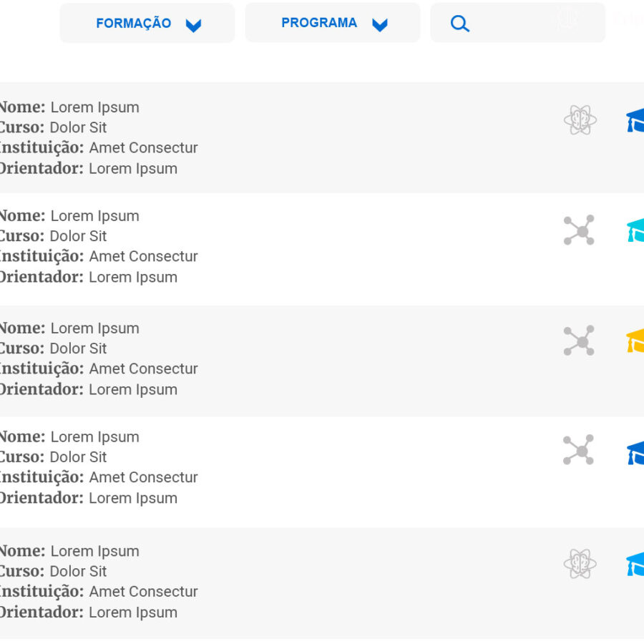Viewport: 644px width, 644px height.
Task: Click the chevron arrow beside PROGRAMA
Action: pyautogui.click(x=380, y=25)
